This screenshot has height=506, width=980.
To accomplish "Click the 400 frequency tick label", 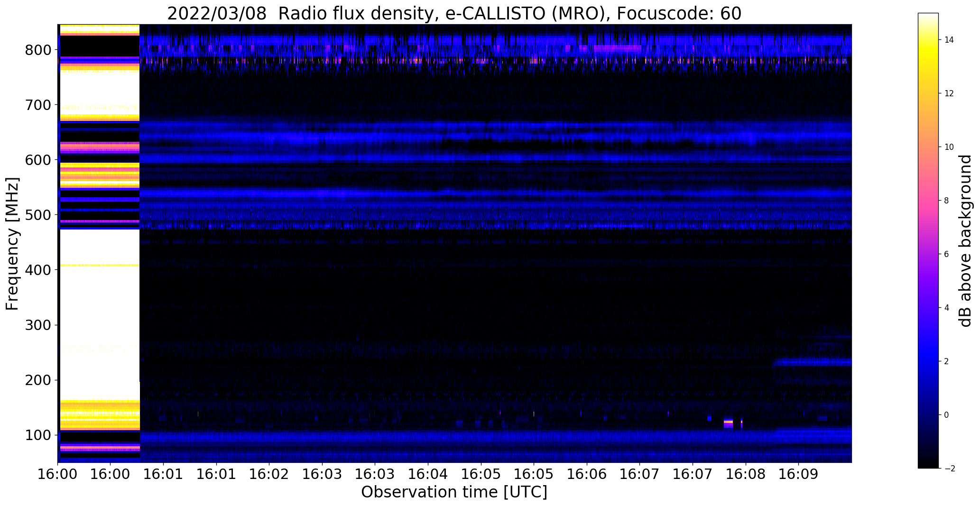I will point(38,270).
